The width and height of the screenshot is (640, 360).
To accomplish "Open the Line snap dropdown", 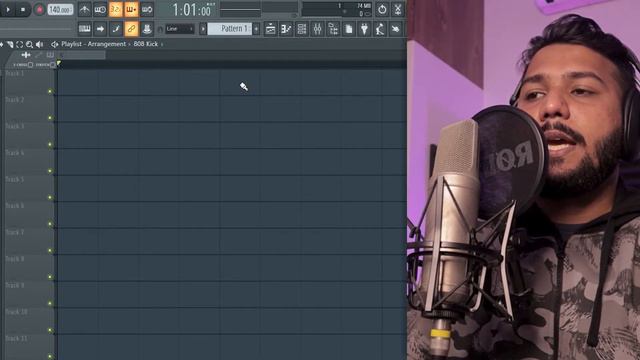I will click(179, 29).
